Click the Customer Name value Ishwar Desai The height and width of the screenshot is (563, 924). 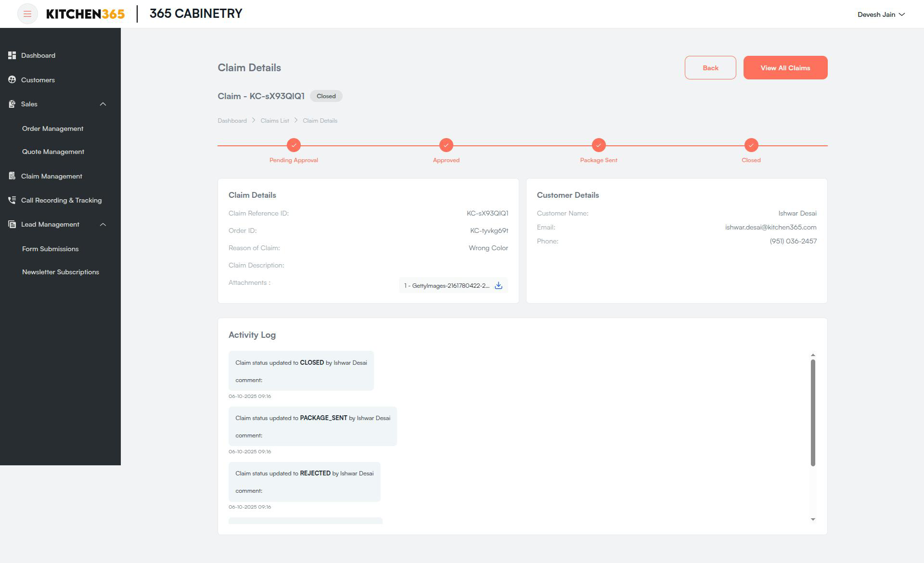[797, 213]
